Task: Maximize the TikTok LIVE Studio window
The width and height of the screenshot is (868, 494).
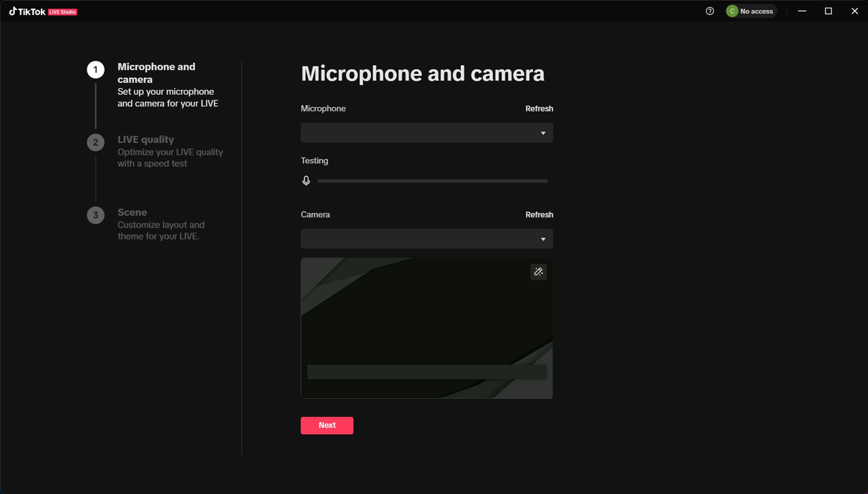Action: tap(828, 11)
